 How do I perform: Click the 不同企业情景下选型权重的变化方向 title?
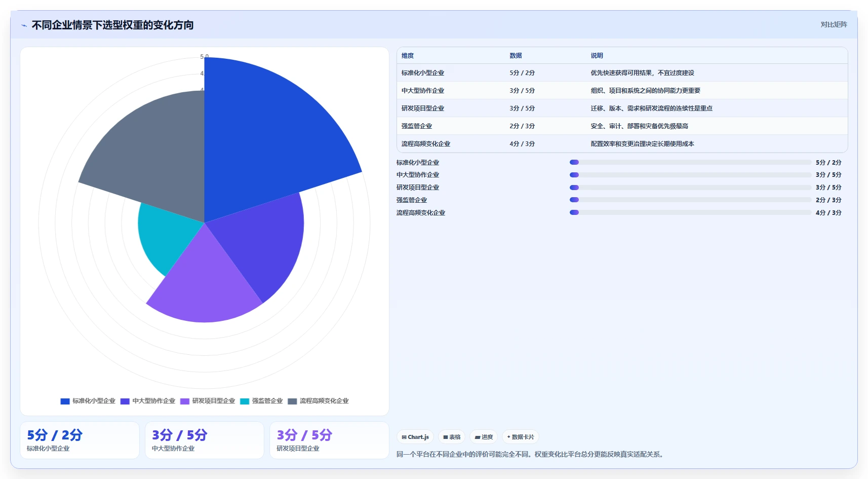tap(112, 25)
